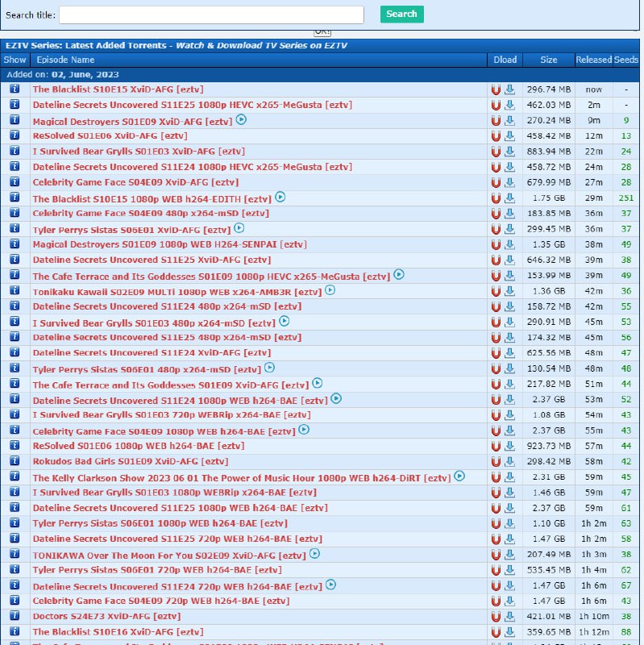Open the info icon for Rokudos Bad Girls S01E09

tap(15, 461)
